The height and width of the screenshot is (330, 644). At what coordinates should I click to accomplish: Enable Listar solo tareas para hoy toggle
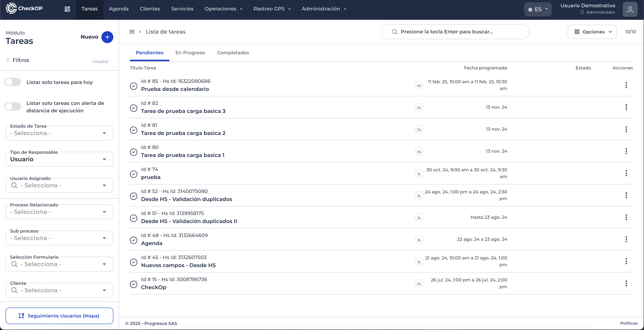pyautogui.click(x=13, y=82)
